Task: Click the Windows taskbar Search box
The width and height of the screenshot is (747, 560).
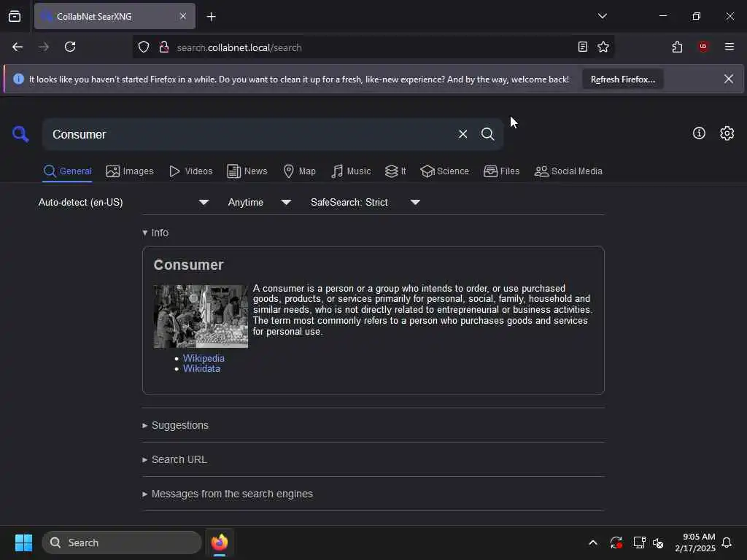Action: coord(122,542)
